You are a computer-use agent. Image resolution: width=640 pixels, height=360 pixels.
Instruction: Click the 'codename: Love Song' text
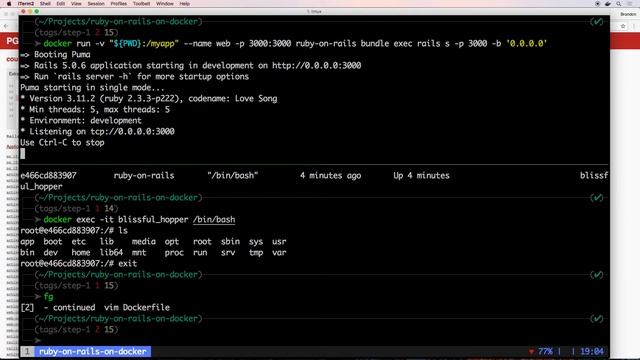coord(233,99)
